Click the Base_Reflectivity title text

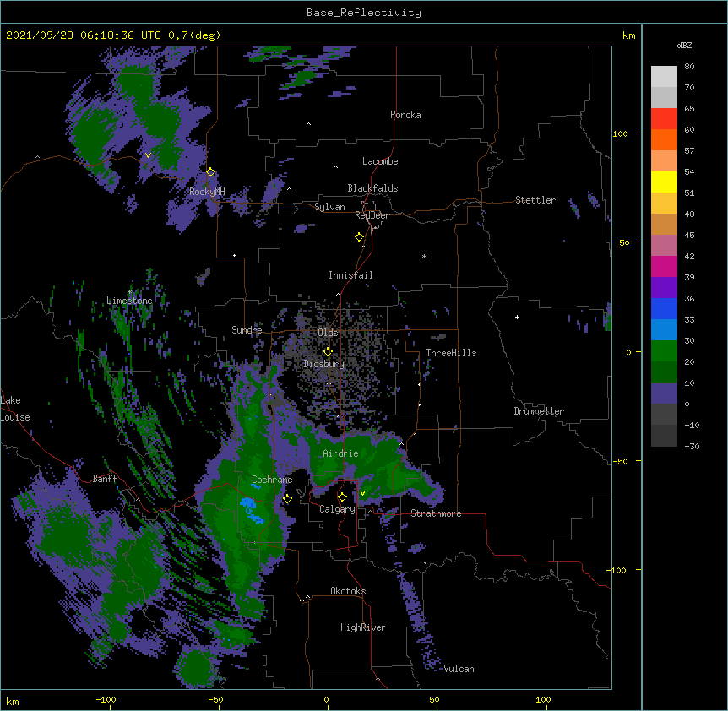pos(364,13)
